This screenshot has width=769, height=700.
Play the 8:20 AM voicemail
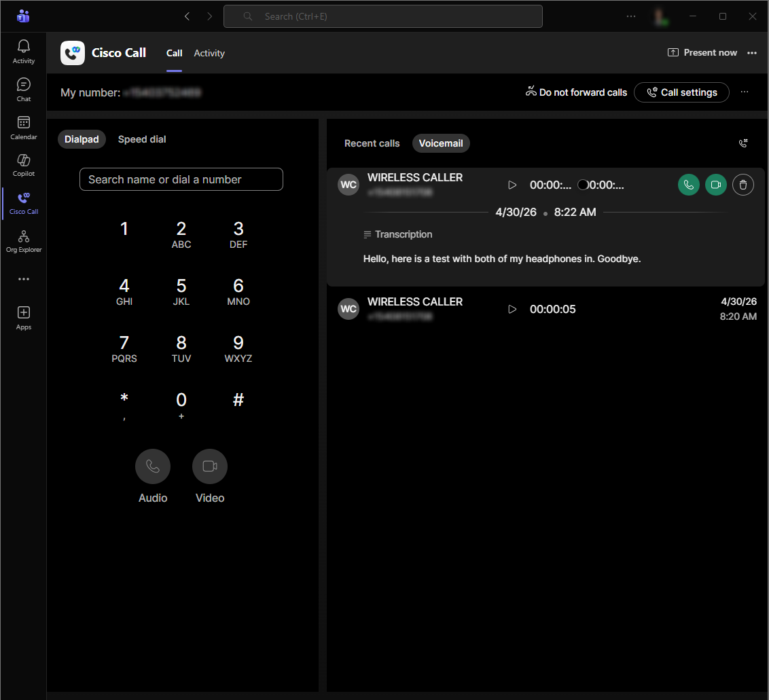pos(512,310)
